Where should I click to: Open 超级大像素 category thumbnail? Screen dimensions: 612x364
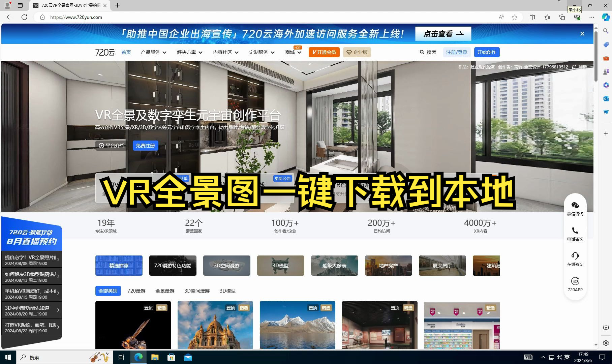tap(335, 266)
